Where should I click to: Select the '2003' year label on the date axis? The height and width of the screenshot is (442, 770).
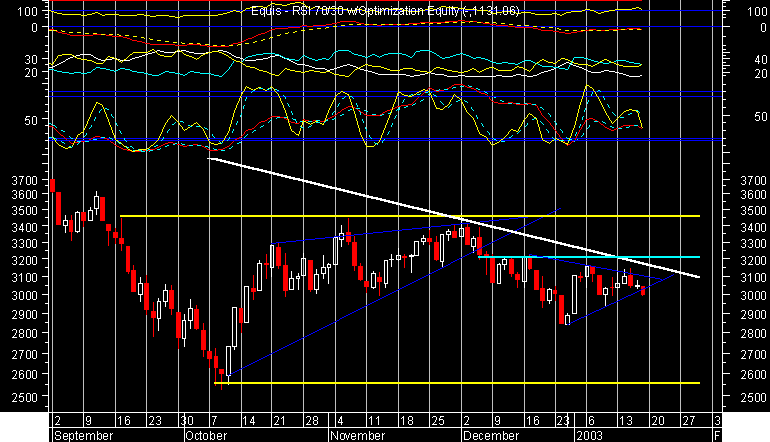point(589,436)
